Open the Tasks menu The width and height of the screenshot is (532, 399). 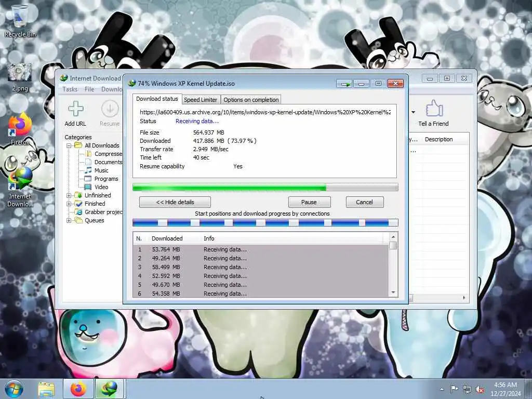[70, 89]
